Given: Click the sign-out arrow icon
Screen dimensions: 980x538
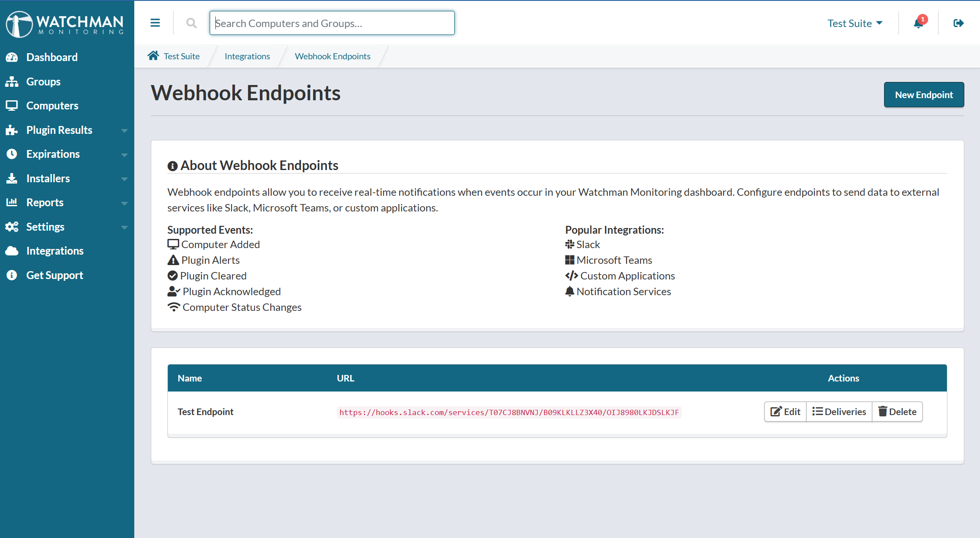Looking at the screenshot, I should click(958, 23).
